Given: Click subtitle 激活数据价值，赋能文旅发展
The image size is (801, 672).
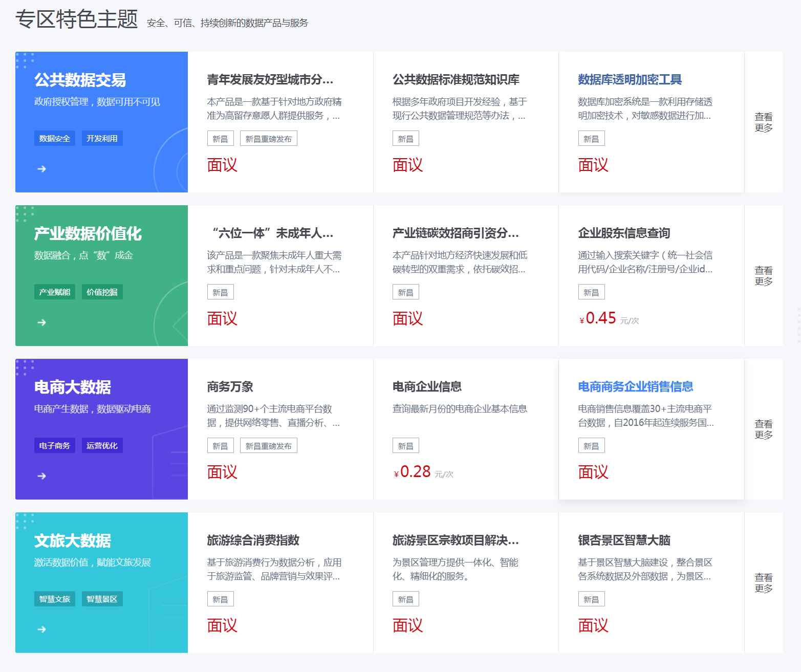Looking at the screenshot, I should (x=93, y=562).
